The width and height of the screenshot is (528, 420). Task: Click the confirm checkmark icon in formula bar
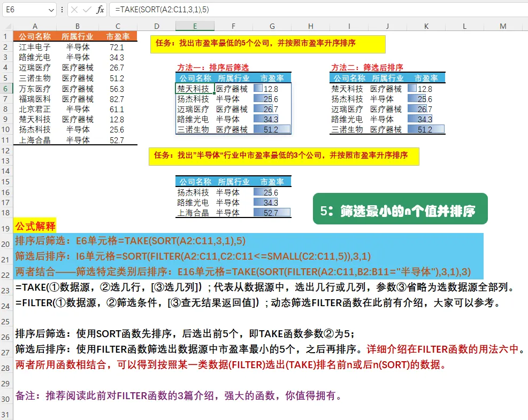pyautogui.click(x=87, y=10)
